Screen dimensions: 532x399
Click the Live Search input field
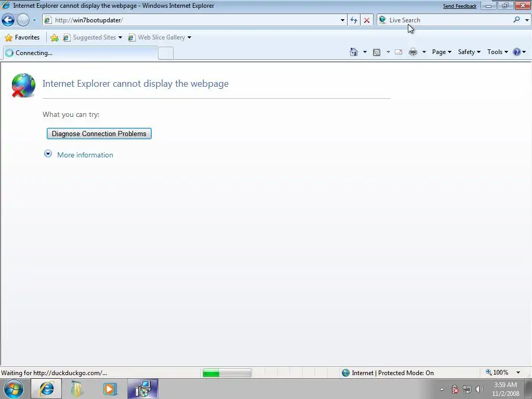[x=449, y=20]
